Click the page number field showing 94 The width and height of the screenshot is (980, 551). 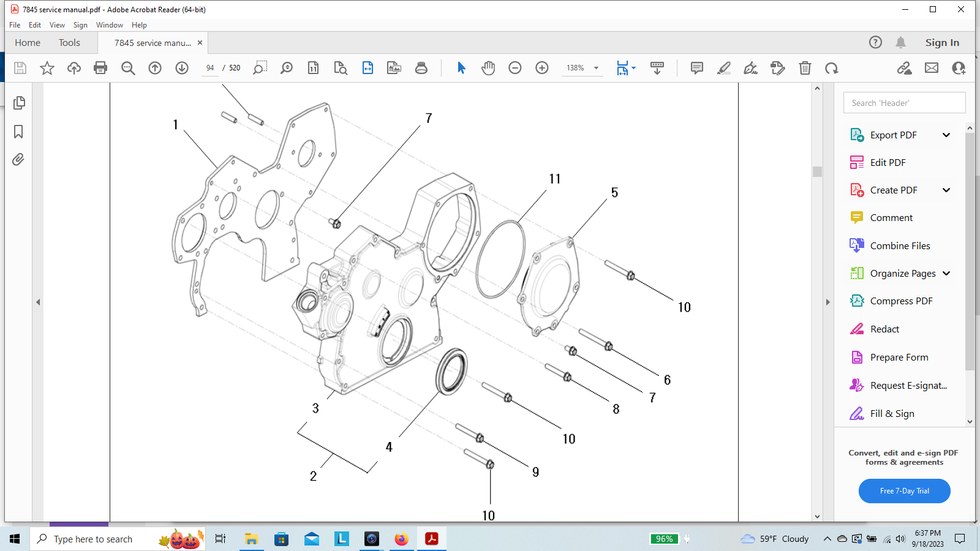click(x=210, y=68)
